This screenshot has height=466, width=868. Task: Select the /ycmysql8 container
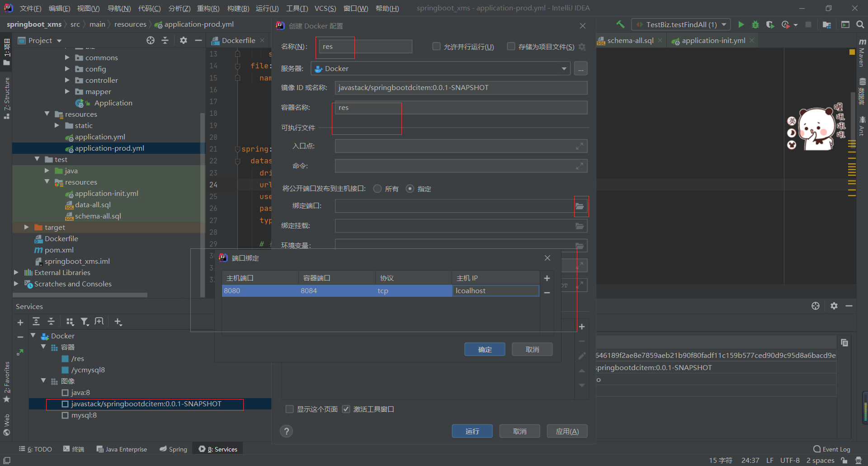[x=88, y=370]
